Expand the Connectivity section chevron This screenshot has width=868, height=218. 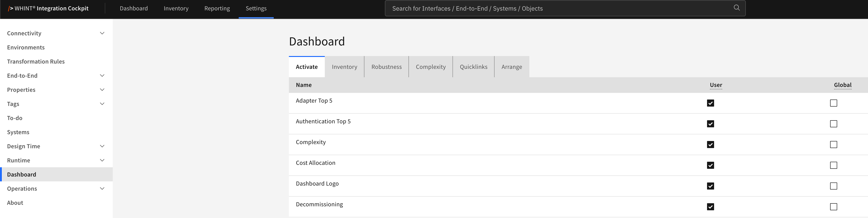102,33
